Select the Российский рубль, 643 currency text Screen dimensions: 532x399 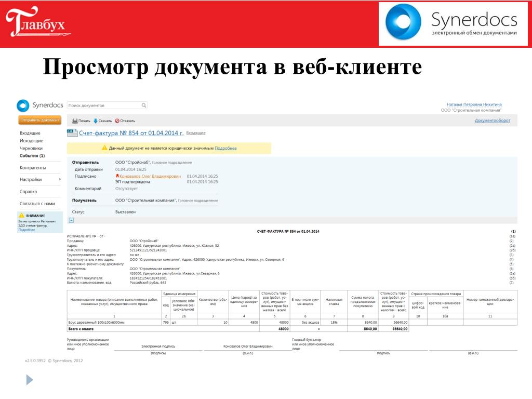coord(148,282)
